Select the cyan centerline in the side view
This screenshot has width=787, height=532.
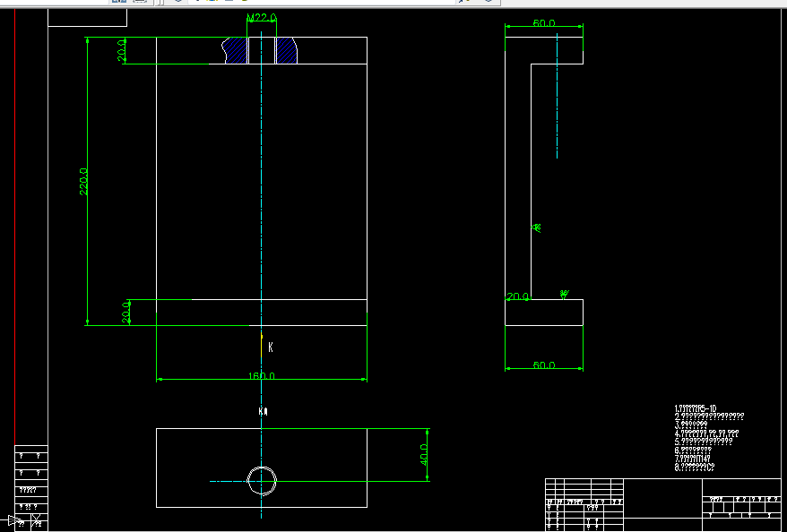(x=557, y=95)
